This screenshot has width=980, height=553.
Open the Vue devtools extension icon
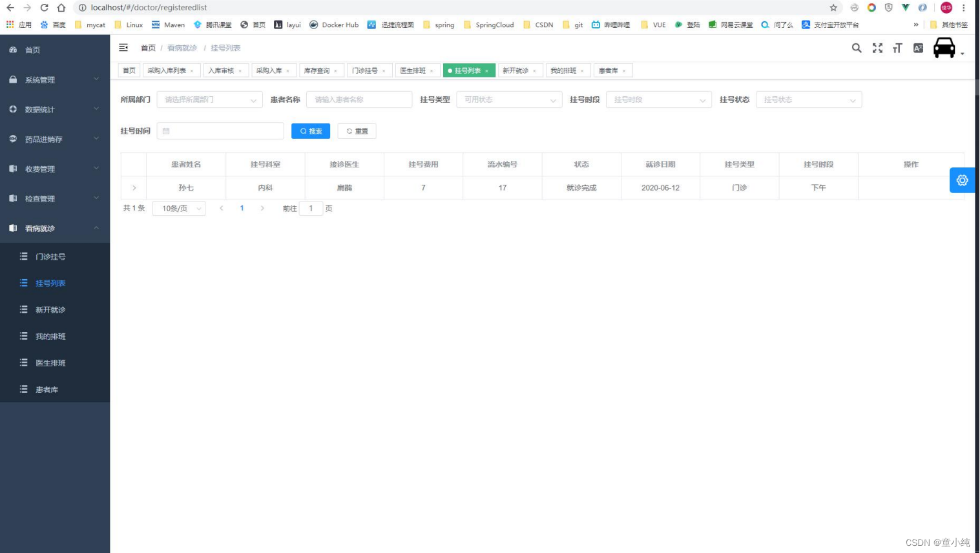point(905,8)
